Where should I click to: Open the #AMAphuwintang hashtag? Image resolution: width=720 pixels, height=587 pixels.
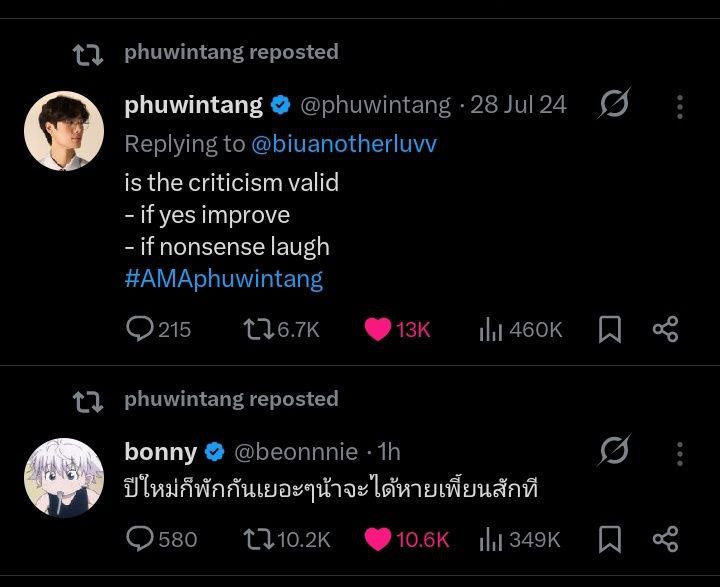pos(223,278)
